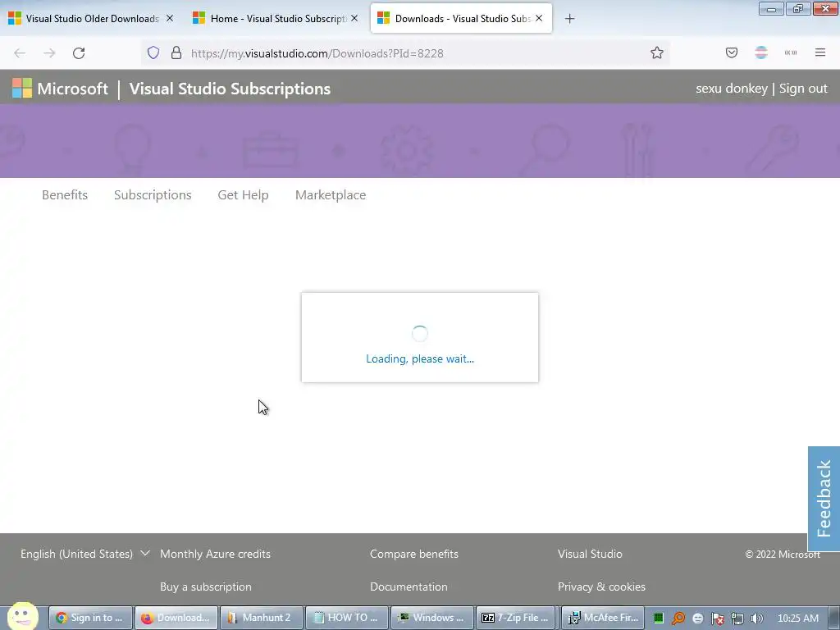This screenshot has height=630, width=840.
Task: Click the volume speaker tray icon
Action: pos(756,619)
